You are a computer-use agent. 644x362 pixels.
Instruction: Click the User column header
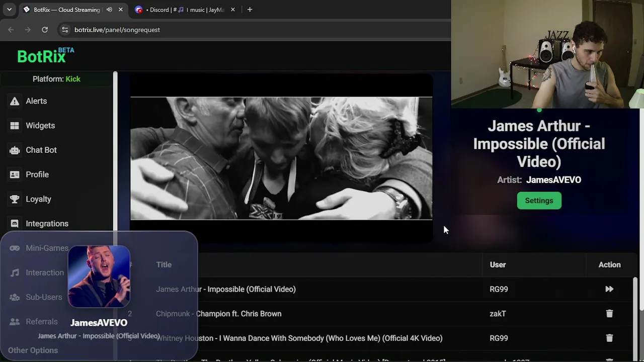coord(498,264)
